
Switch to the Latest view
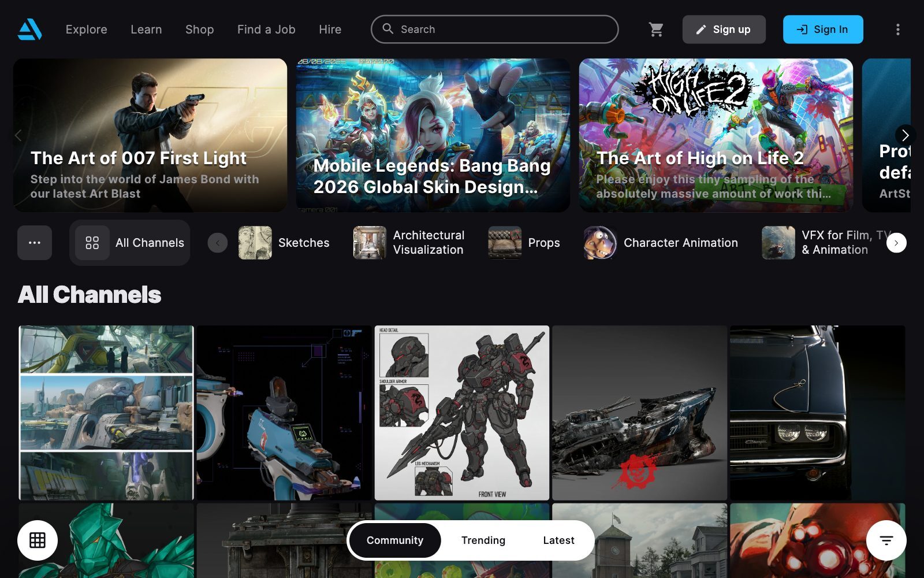point(558,540)
